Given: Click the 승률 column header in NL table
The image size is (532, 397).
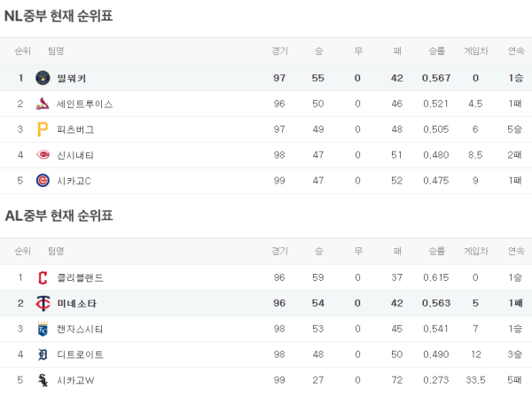Looking at the screenshot, I should (x=436, y=51).
